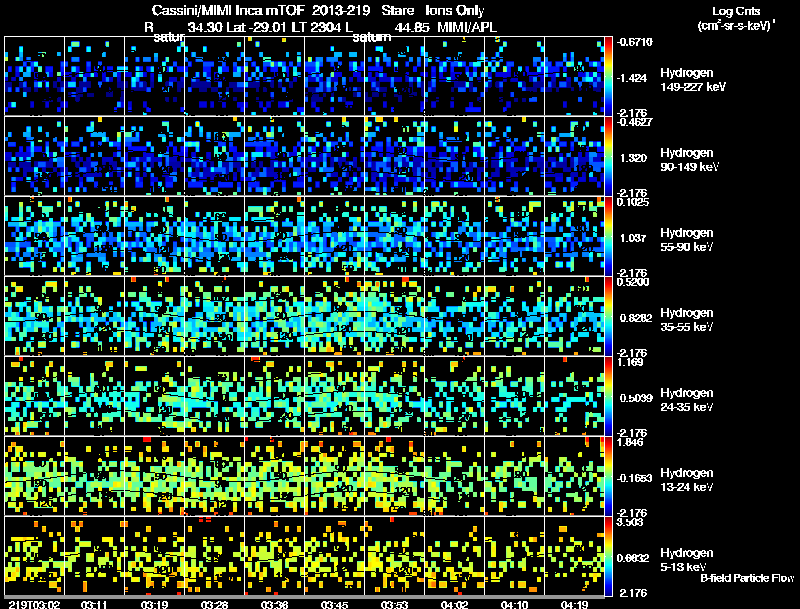
Task: Click the 'Hydrogen 55-90 keV' row label
Action: [687, 240]
